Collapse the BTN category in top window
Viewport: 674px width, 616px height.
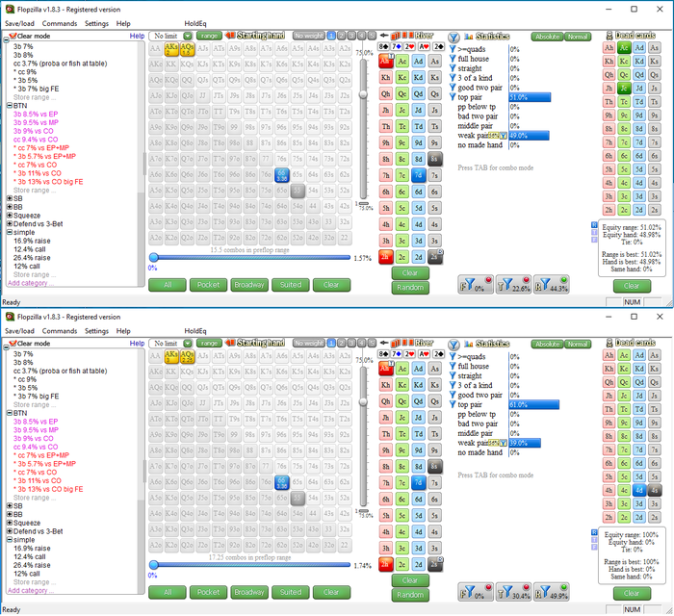[x=10, y=106]
